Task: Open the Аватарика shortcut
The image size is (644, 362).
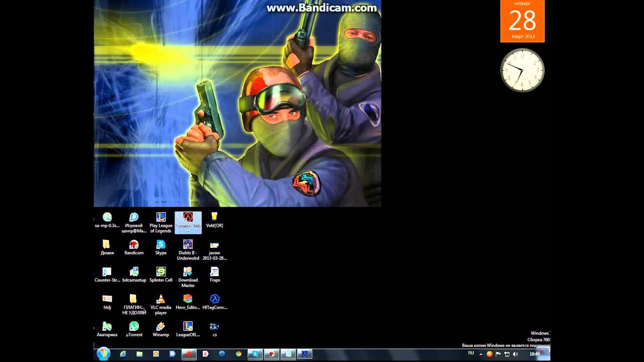Action: [x=107, y=329]
